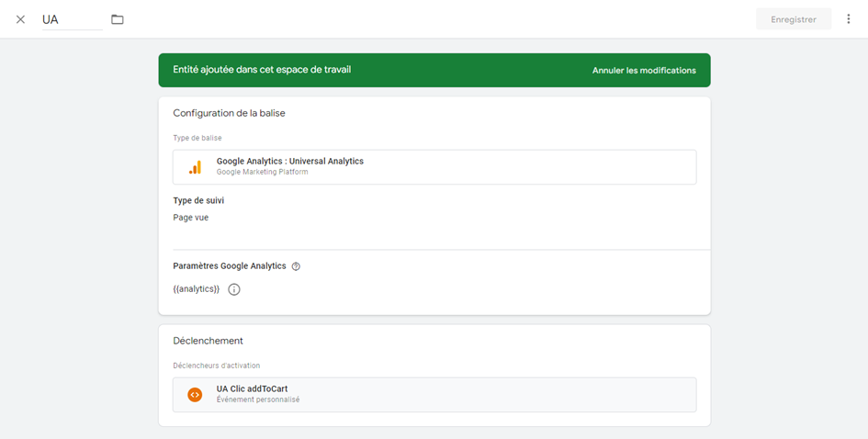The width and height of the screenshot is (868, 439).
Task: Click the Google Analytics bar chart icon
Action: 195,167
